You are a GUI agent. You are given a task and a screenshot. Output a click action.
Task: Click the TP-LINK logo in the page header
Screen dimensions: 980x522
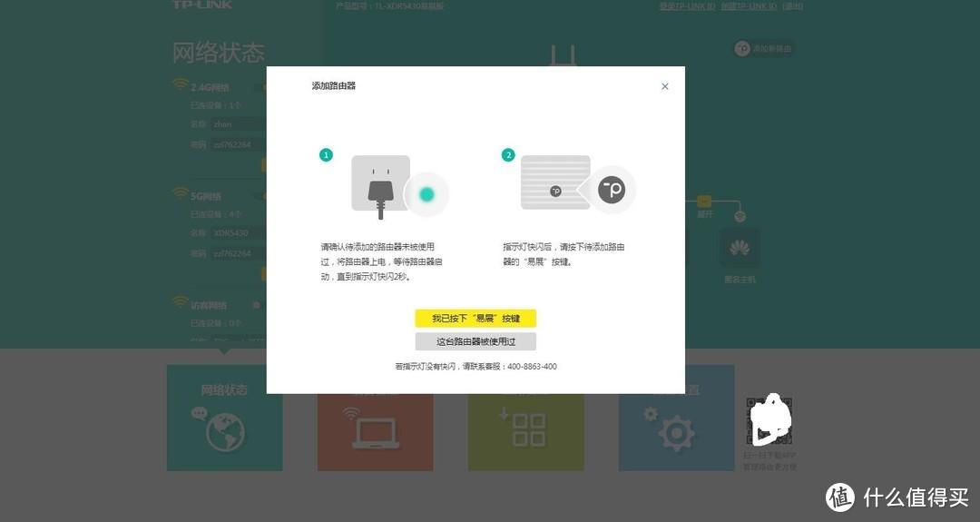point(201,5)
